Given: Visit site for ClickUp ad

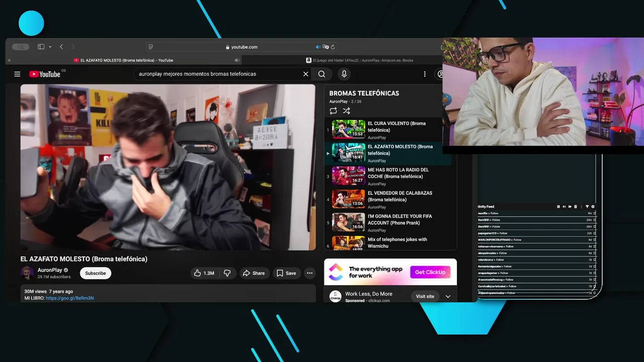Looking at the screenshot, I should point(425,296).
